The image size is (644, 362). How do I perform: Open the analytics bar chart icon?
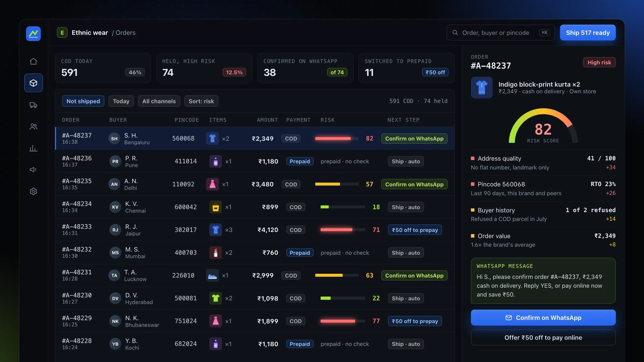coord(33,148)
